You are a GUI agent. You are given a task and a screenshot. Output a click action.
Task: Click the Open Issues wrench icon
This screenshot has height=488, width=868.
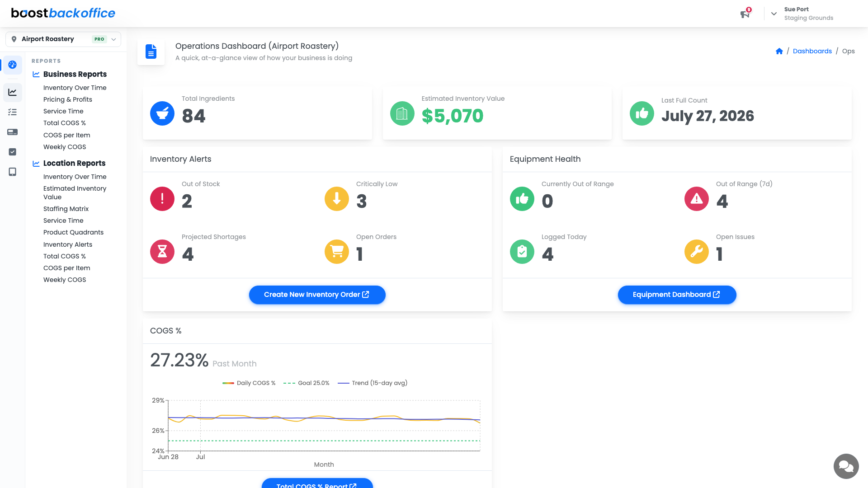coord(697,252)
